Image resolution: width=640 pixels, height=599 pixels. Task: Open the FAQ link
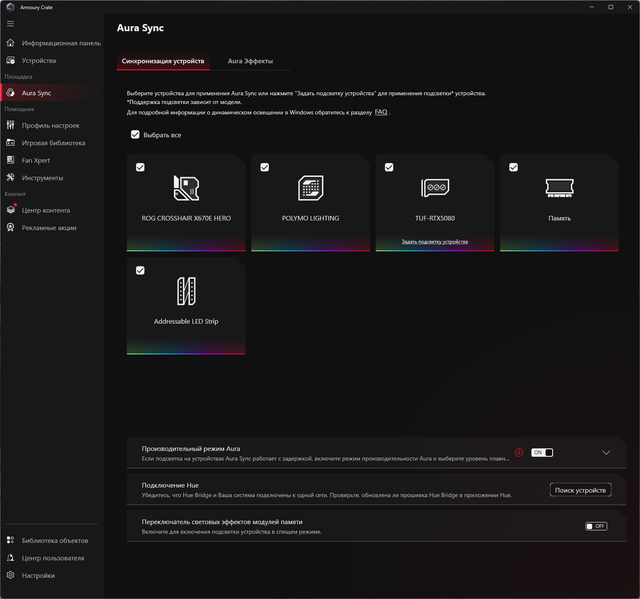[381, 112]
